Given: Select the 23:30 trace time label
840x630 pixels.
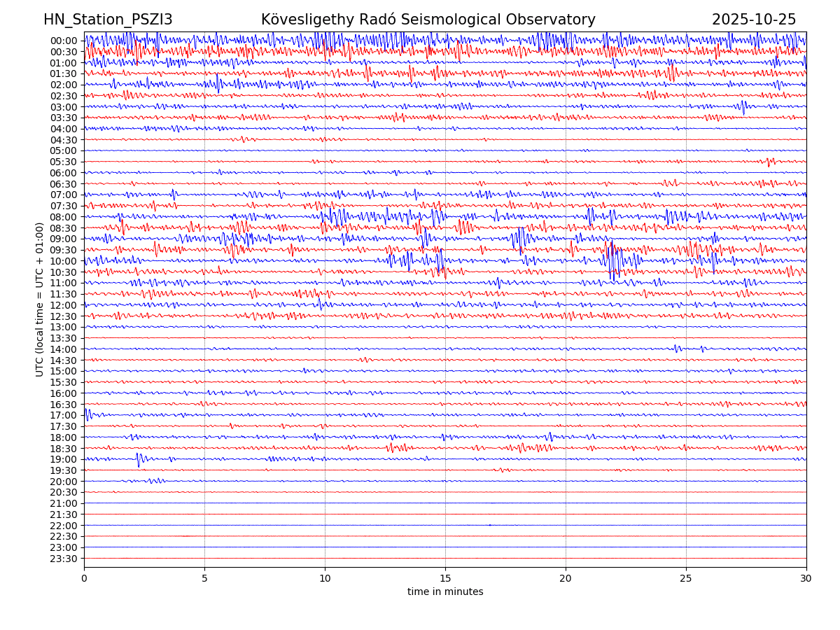Looking at the screenshot, I should [x=63, y=559].
